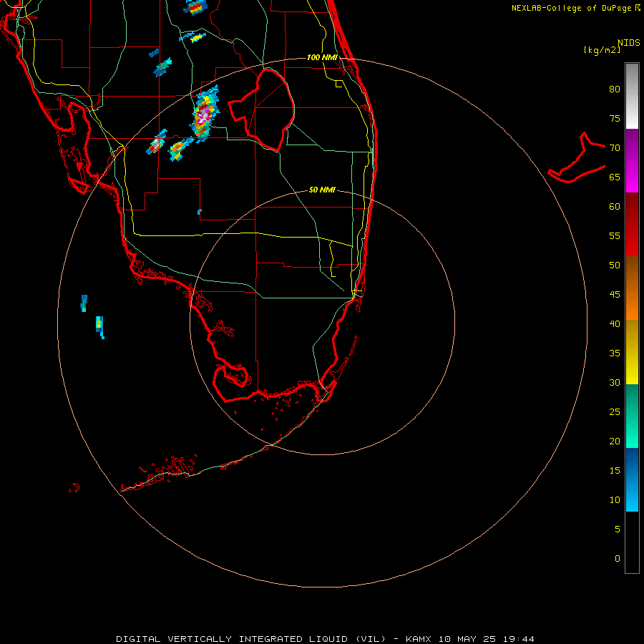Click the 15 value on the color scale
The image size is (644, 644).
pos(615,471)
